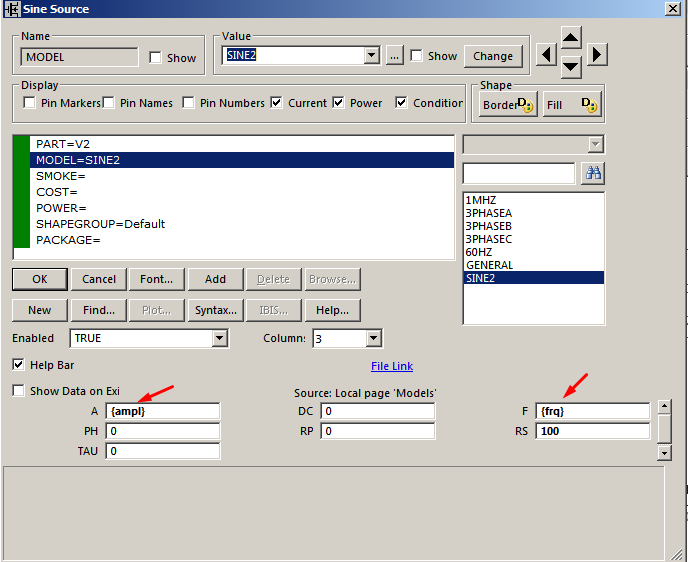The width and height of the screenshot is (688, 562).
Task: Select the 3PHASEC model in the list
Action: point(534,239)
